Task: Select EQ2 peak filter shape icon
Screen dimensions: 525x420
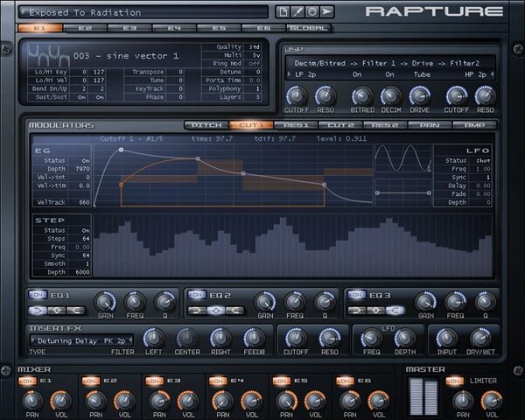Action: click(x=216, y=311)
